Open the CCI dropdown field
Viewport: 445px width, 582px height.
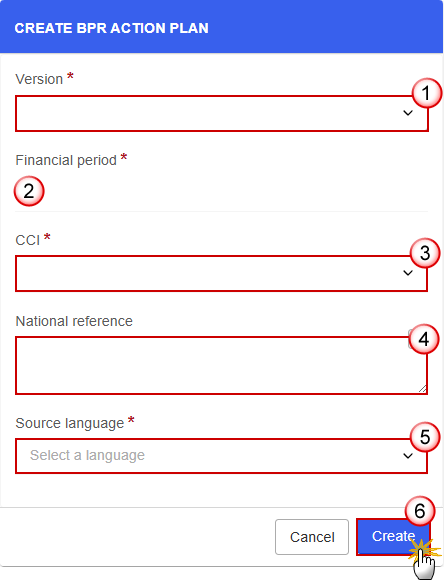tap(221, 274)
